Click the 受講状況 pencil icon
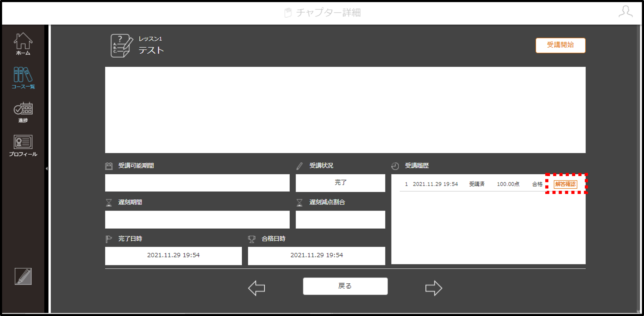Image resolution: width=644 pixels, height=316 pixels. pyautogui.click(x=299, y=166)
